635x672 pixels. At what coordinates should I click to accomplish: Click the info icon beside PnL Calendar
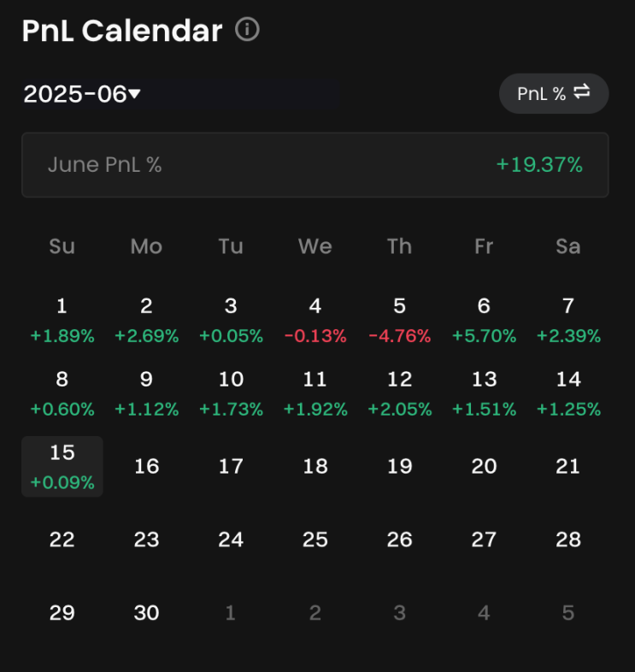coord(247,30)
